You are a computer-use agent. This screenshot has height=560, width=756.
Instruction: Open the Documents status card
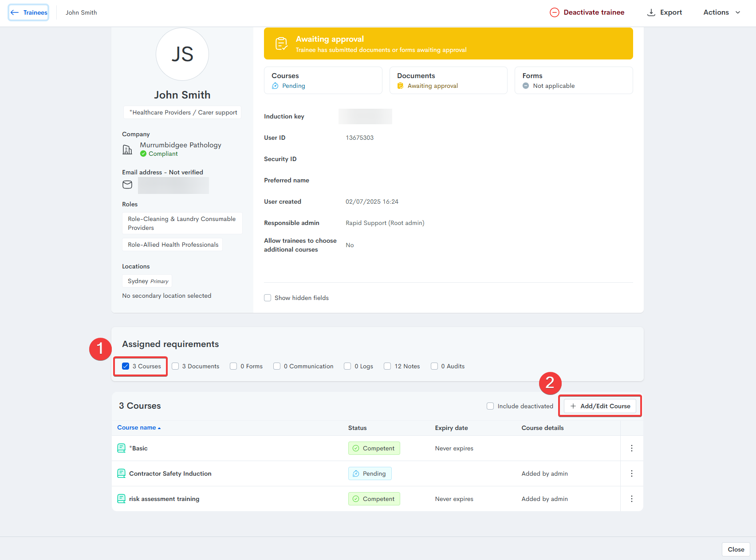pyautogui.click(x=448, y=80)
